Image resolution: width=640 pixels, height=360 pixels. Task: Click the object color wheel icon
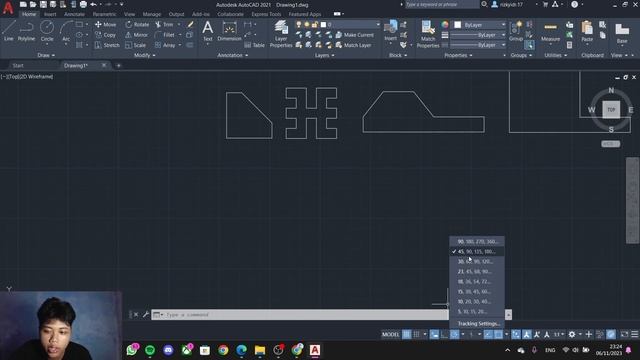coord(445,25)
